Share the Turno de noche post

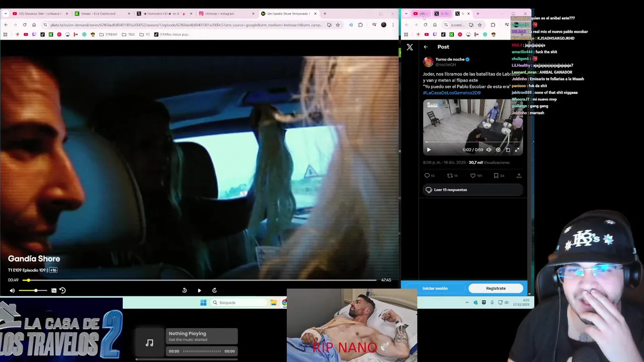point(519,175)
